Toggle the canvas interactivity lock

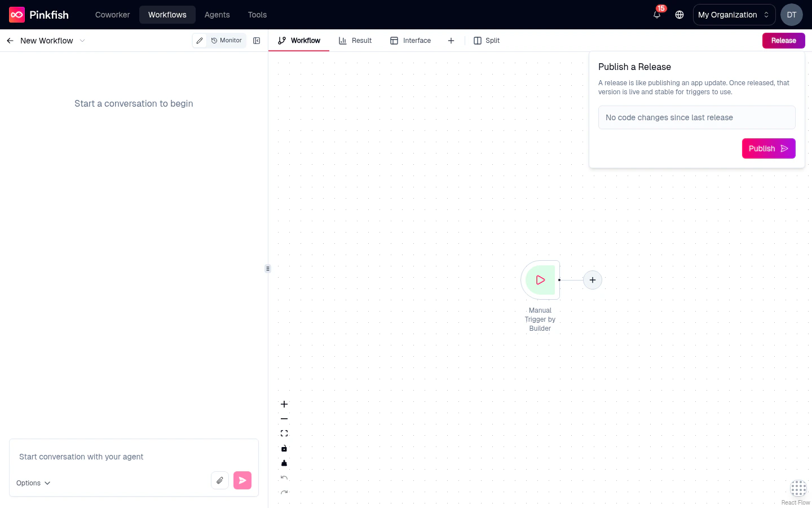tap(284, 448)
